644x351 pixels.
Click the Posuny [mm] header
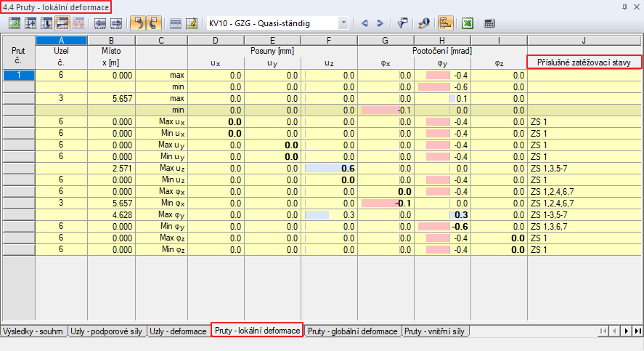(x=272, y=51)
